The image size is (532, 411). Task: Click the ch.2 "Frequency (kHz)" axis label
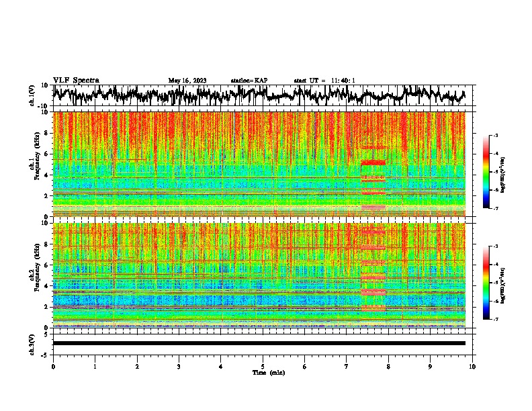[37, 267]
